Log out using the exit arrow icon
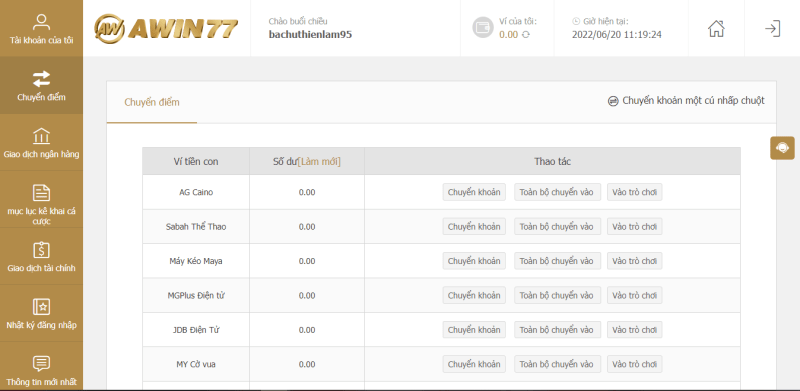Screen dimensions: 800x391 [772, 28]
